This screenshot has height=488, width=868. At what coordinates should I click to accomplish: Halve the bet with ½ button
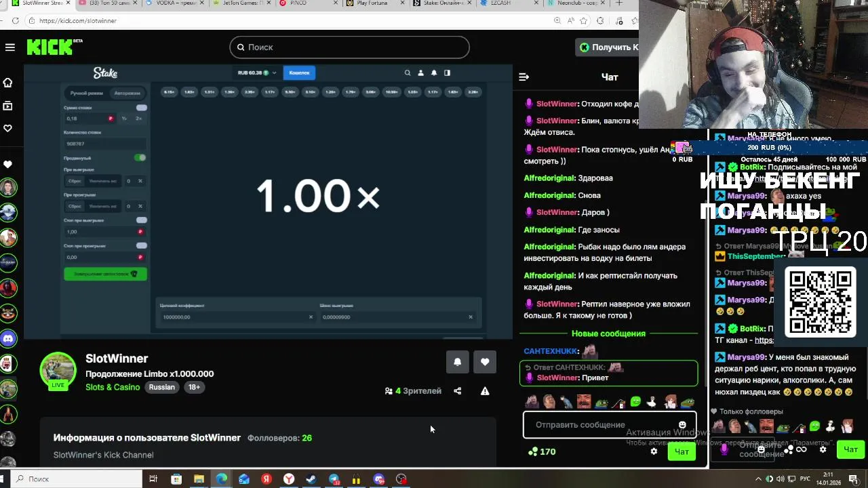point(124,119)
